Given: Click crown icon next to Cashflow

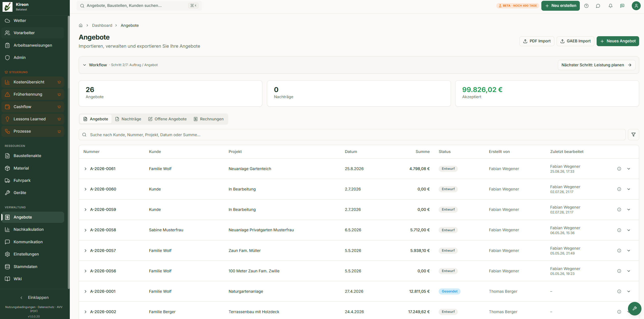Looking at the screenshot, I should pos(59,107).
